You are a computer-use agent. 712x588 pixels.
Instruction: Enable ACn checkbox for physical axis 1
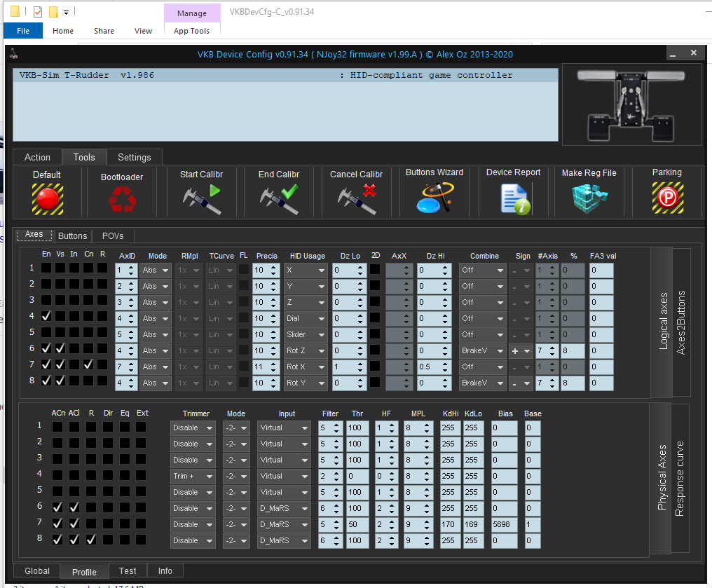(x=57, y=427)
